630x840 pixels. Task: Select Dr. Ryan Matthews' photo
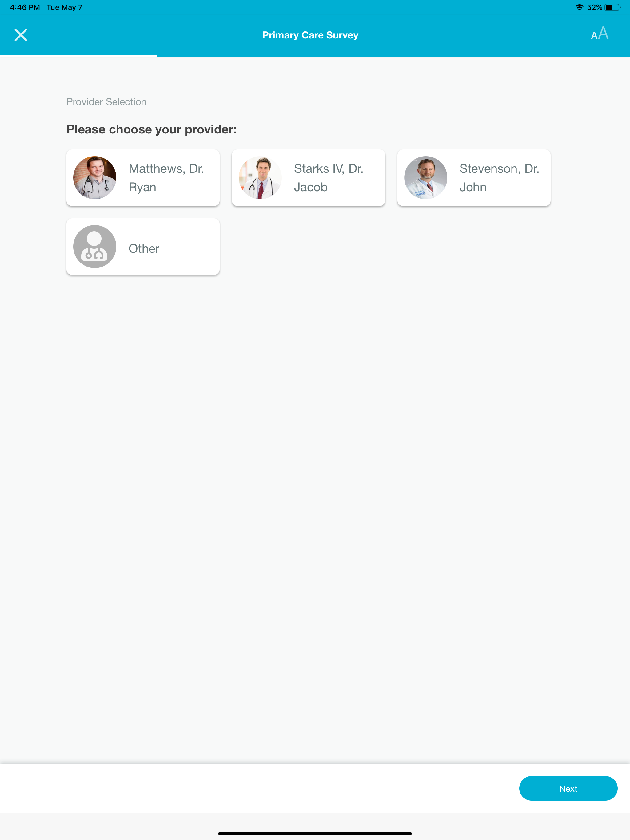[x=95, y=178]
